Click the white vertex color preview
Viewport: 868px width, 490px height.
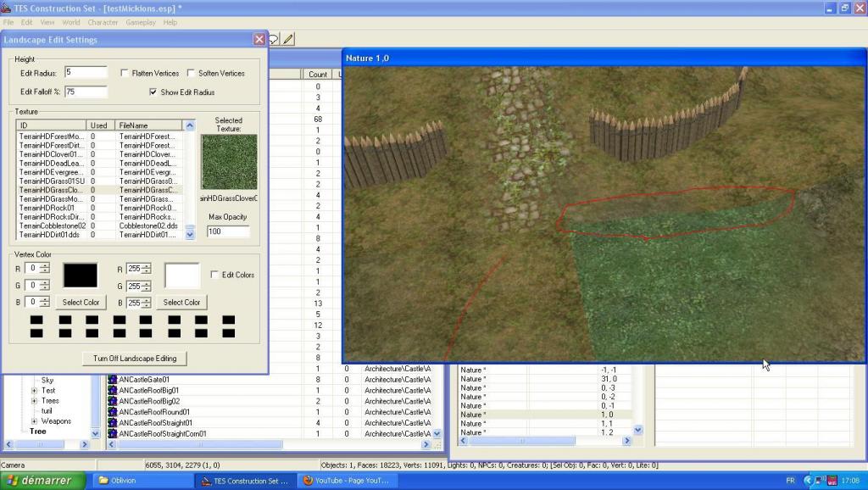click(x=182, y=276)
